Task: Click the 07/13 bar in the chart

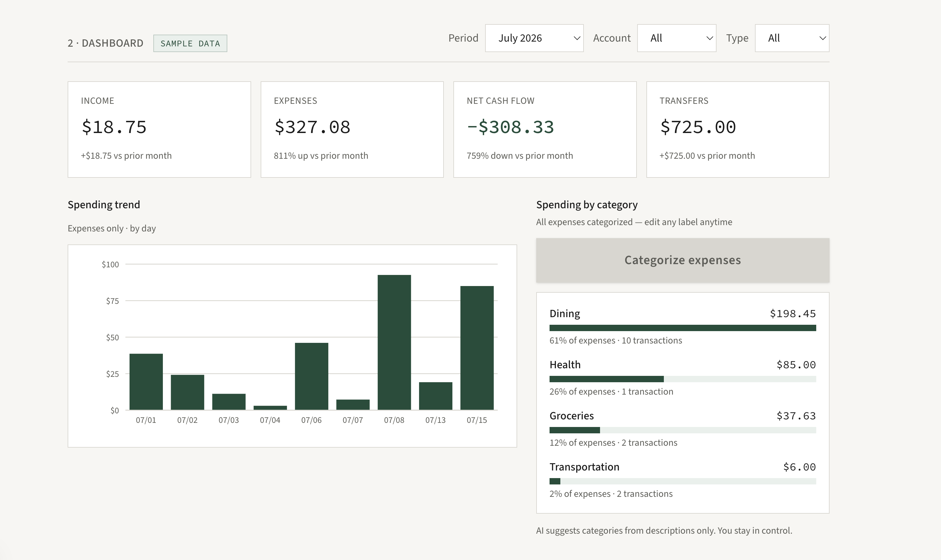Action: (x=435, y=396)
